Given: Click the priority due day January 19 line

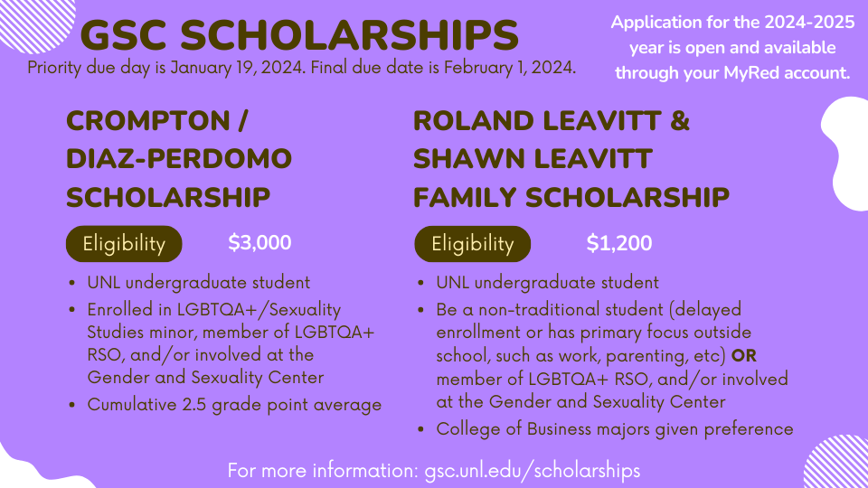Looking at the screenshot, I should coord(301,69).
